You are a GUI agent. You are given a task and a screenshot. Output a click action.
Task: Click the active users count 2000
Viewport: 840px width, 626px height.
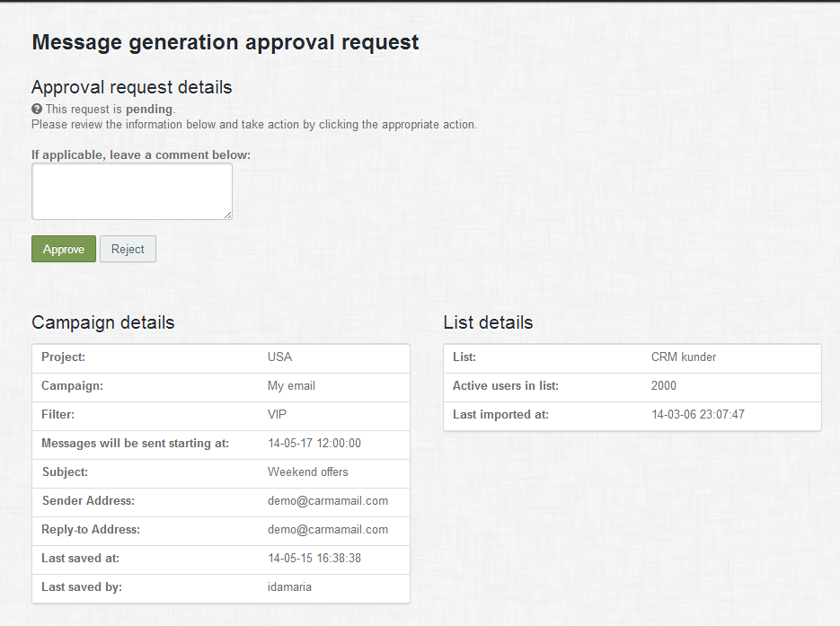tap(664, 385)
